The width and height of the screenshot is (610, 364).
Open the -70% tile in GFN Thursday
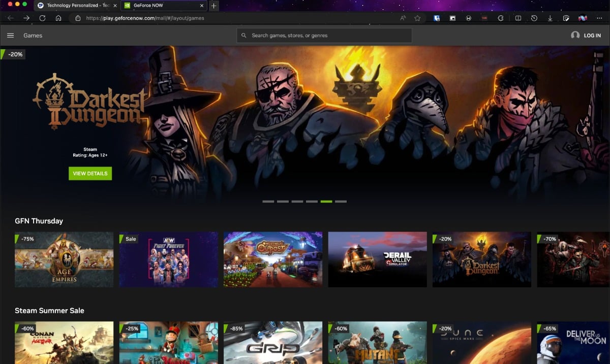(573, 259)
